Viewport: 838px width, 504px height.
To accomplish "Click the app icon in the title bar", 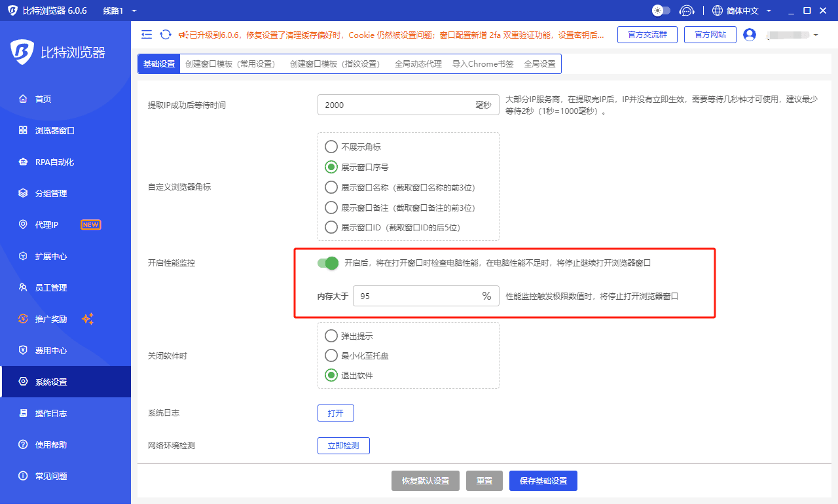I will coord(12,10).
